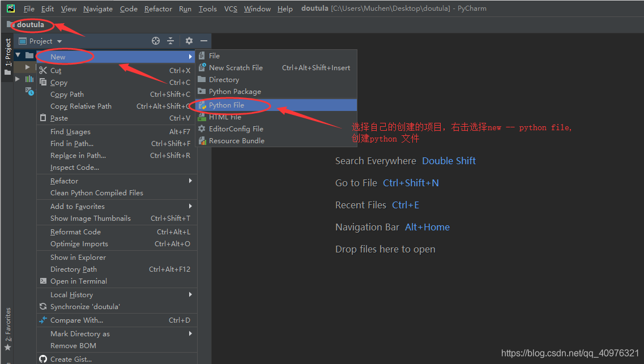
Task: Click the HTML File icon
Action: point(202,117)
